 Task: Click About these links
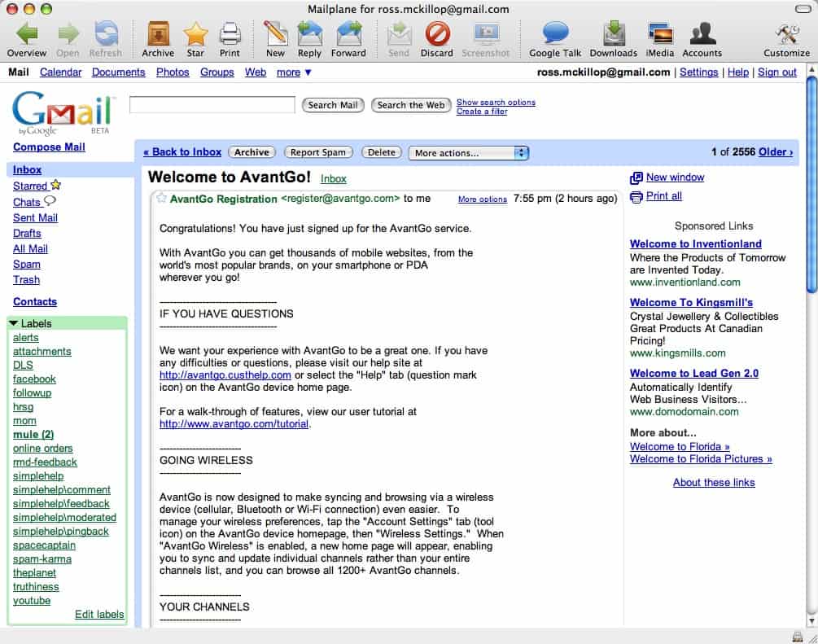click(x=714, y=482)
